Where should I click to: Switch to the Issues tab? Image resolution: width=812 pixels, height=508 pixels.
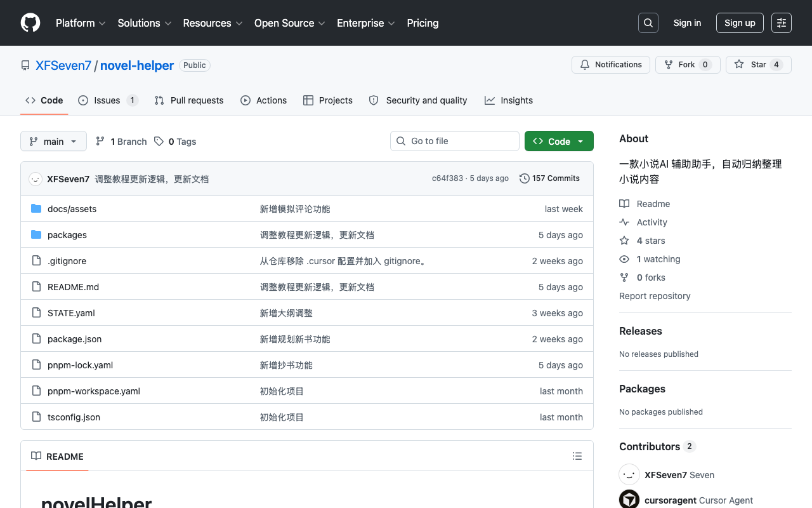(x=108, y=100)
